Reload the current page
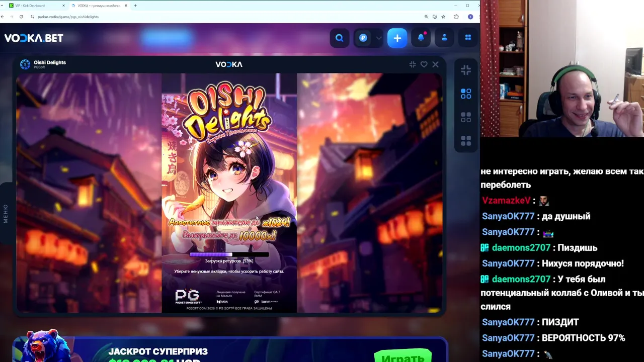 (x=21, y=17)
